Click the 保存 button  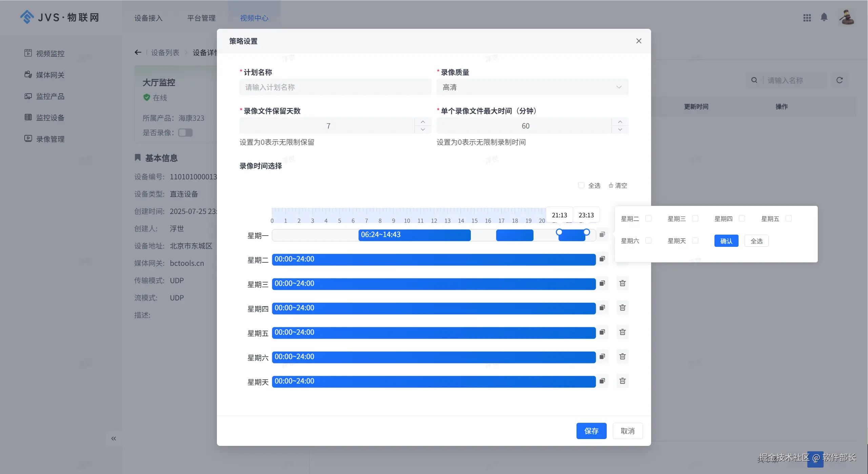(x=591, y=431)
